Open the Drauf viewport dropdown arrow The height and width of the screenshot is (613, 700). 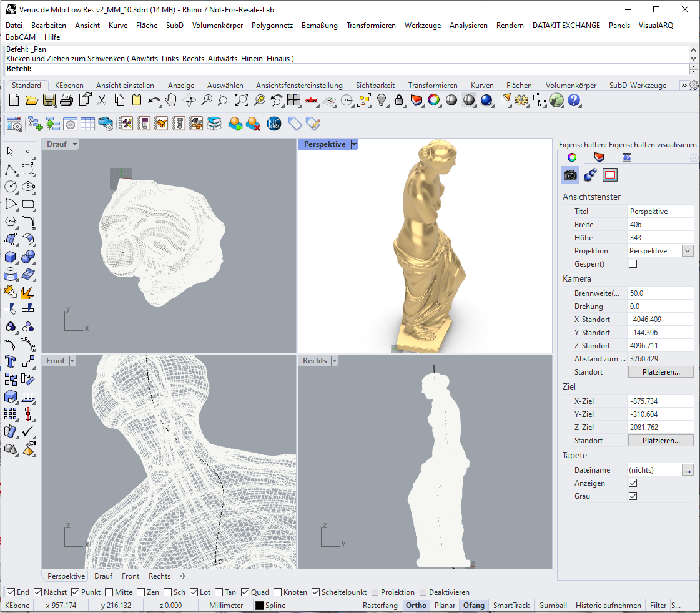click(75, 144)
